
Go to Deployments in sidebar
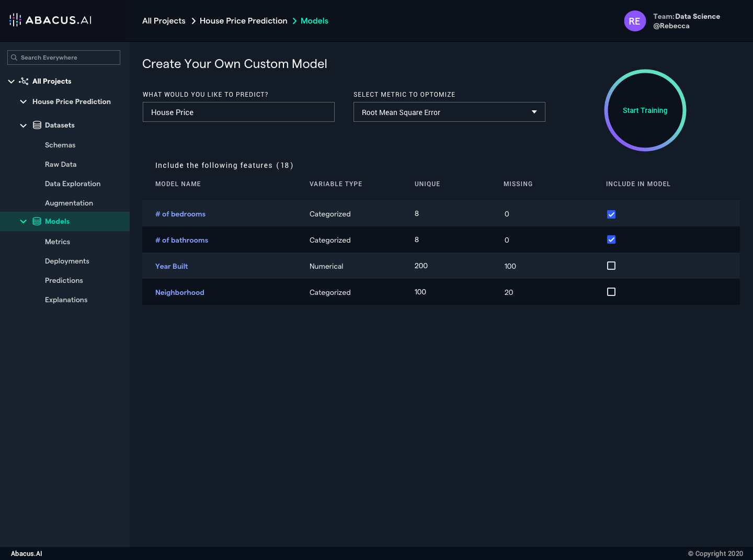pyautogui.click(x=67, y=261)
